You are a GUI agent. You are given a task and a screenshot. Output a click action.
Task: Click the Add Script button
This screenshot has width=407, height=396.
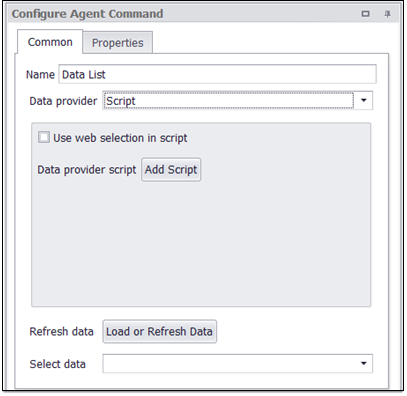click(171, 170)
